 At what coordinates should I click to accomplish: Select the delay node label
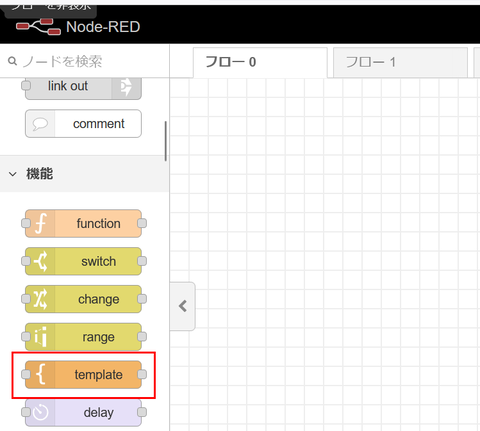[x=99, y=413]
